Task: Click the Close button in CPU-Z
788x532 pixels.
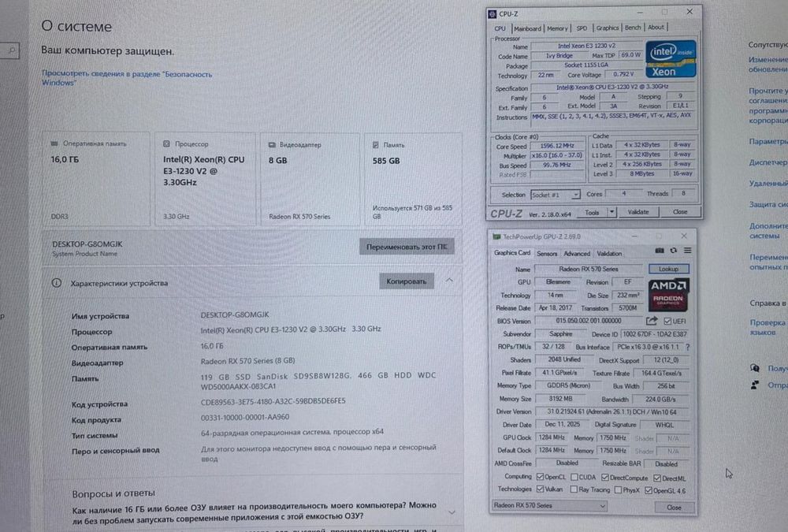Action: coord(680,212)
